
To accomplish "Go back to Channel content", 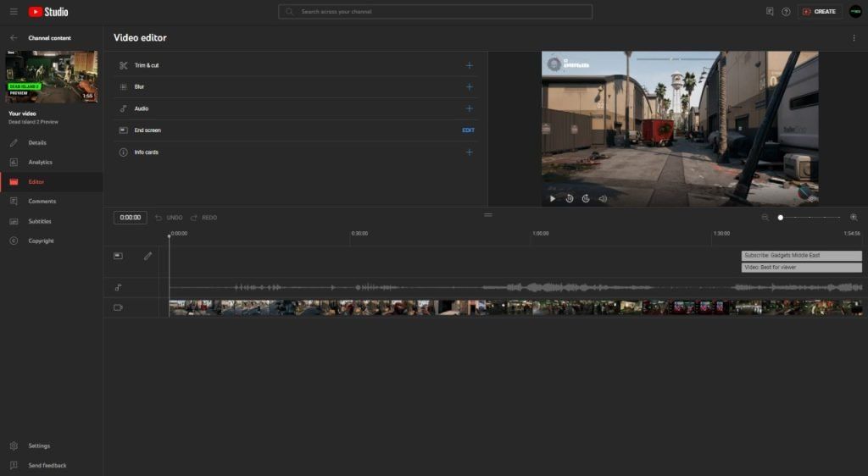I will click(14, 38).
